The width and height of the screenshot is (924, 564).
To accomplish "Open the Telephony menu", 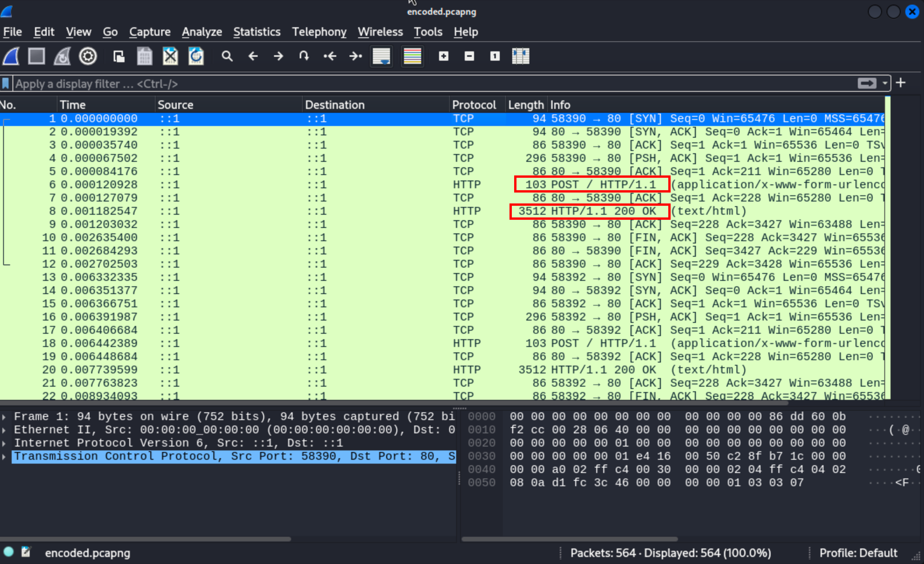I will (x=319, y=32).
